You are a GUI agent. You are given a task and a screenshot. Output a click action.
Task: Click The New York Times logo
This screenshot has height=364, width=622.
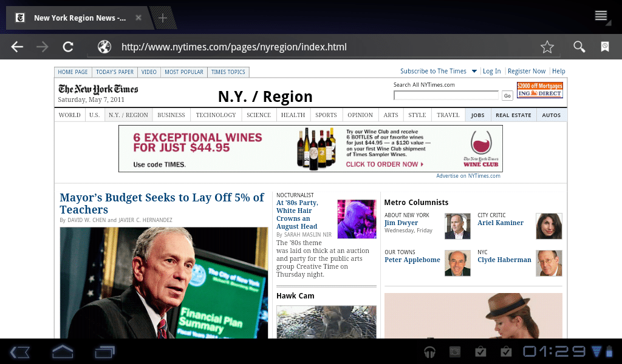point(98,89)
